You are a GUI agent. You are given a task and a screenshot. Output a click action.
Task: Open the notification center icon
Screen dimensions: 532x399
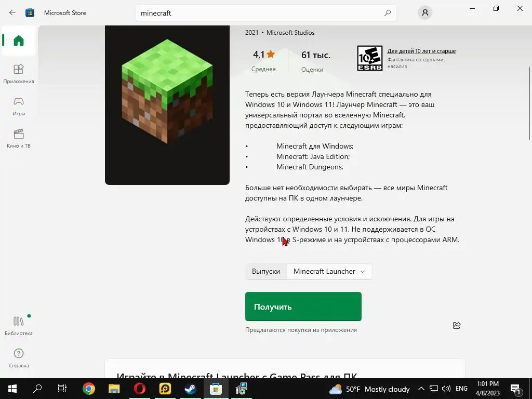tap(515, 389)
